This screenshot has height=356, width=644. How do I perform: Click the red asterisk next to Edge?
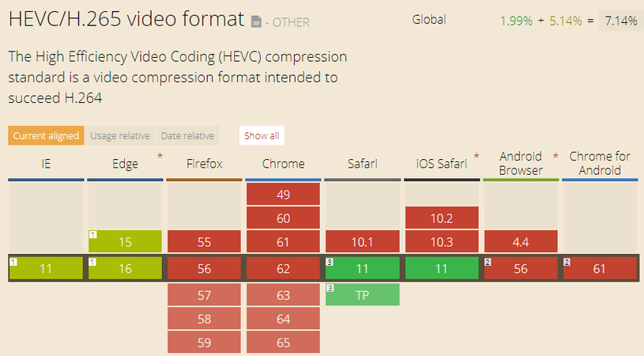click(160, 157)
